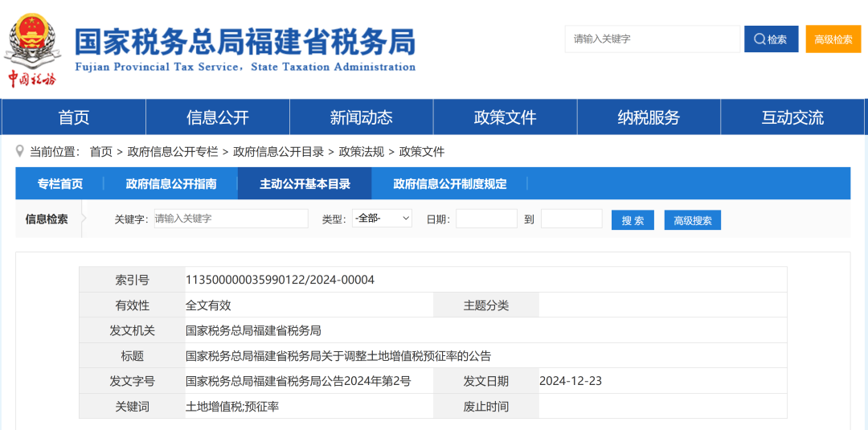Image resolution: width=868 pixels, height=430 pixels.
Task: Open the 政府信息公开指南 tab
Action: 171,184
